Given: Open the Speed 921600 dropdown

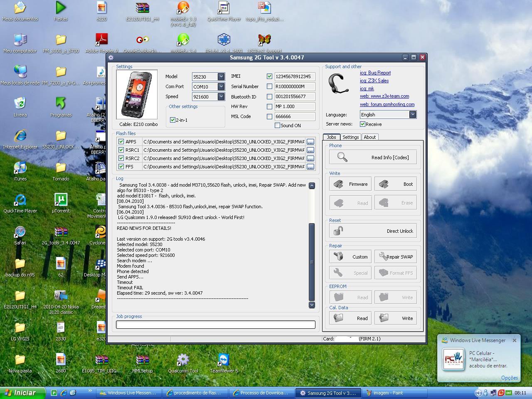Looking at the screenshot, I should [221, 96].
